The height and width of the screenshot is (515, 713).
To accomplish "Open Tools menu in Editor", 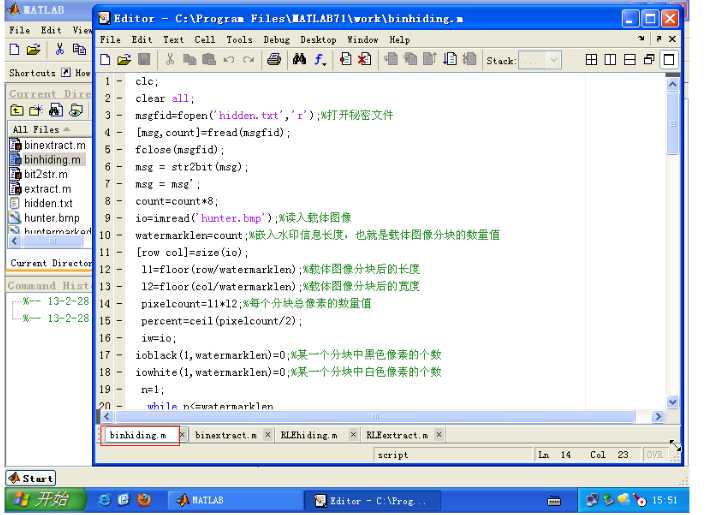I will tap(239, 40).
